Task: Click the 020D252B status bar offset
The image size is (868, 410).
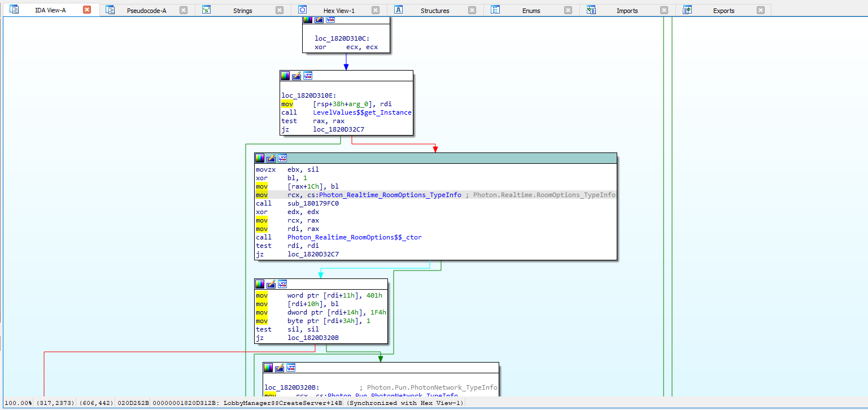Action: coord(133,403)
